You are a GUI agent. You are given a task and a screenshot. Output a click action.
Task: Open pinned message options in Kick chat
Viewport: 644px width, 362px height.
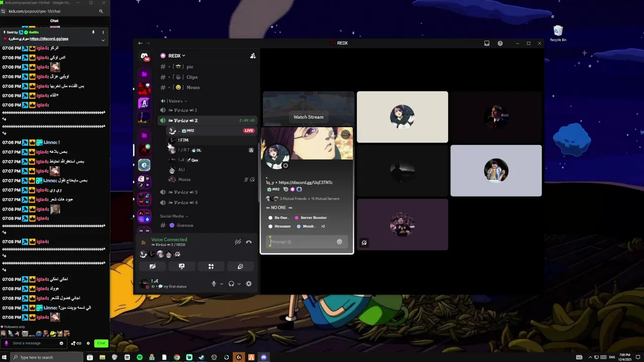pyautogui.click(x=103, y=32)
